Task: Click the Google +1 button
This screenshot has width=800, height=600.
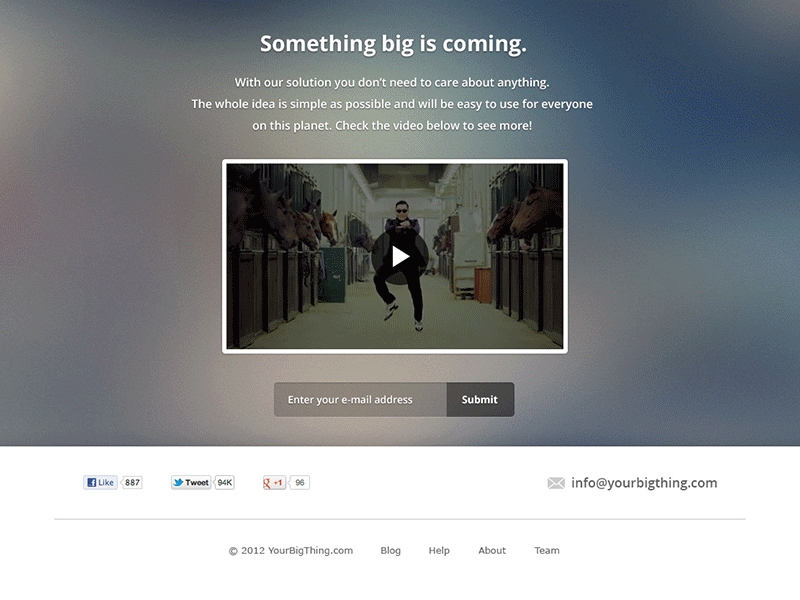Action: (274, 483)
